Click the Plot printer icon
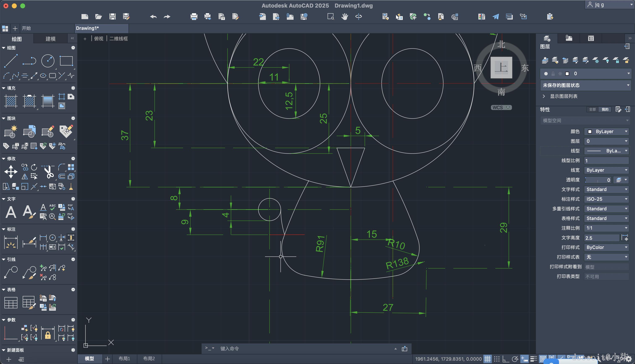Viewport: 635px width, 364px height. point(194,17)
